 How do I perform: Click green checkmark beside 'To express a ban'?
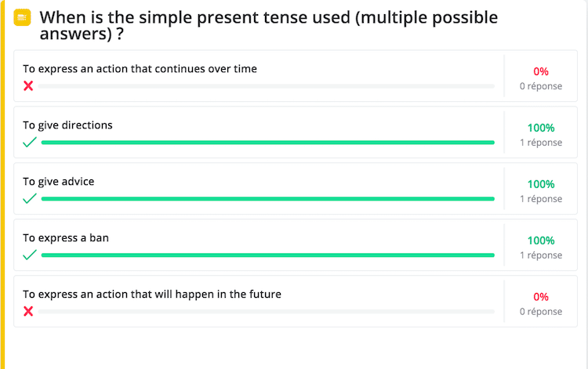tap(30, 255)
